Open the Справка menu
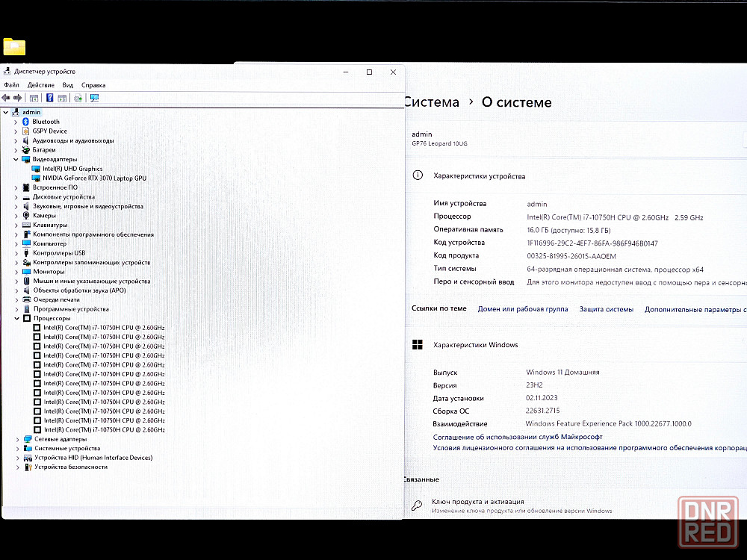Viewport: 747px width, 560px height. [93, 85]
